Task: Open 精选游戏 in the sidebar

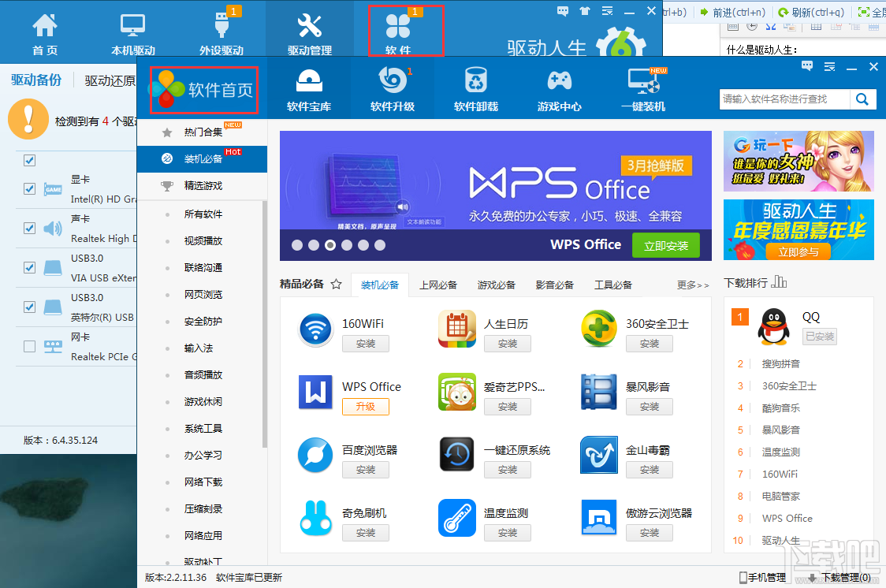Action: 203,186
